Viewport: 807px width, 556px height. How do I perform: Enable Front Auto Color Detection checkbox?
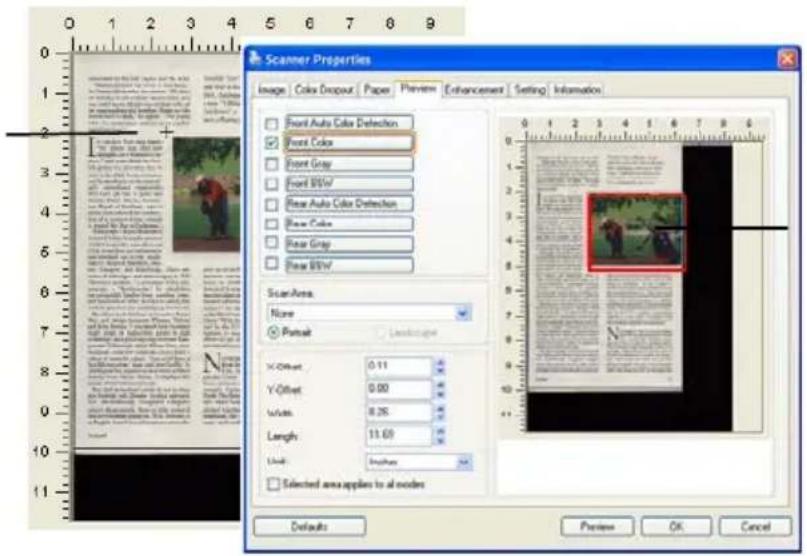[271, 124]
